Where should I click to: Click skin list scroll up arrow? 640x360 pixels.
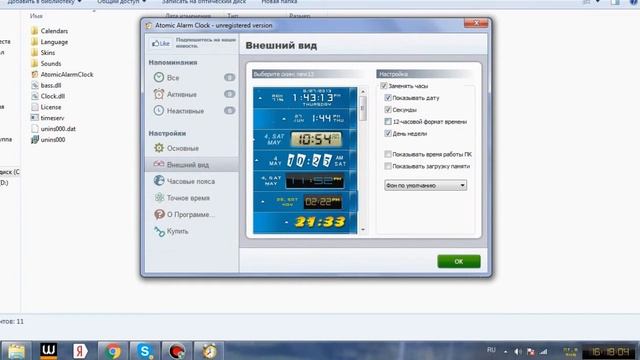coord(363,91)
